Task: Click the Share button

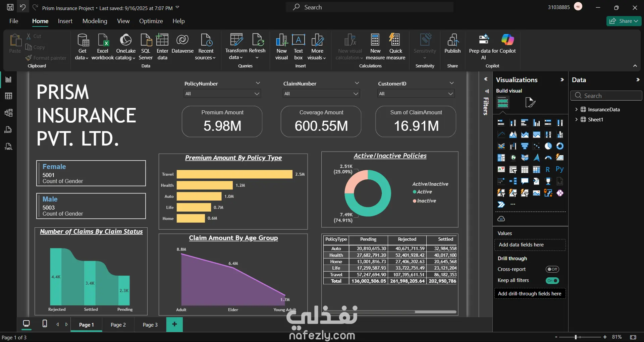Action: coord(624,21)
